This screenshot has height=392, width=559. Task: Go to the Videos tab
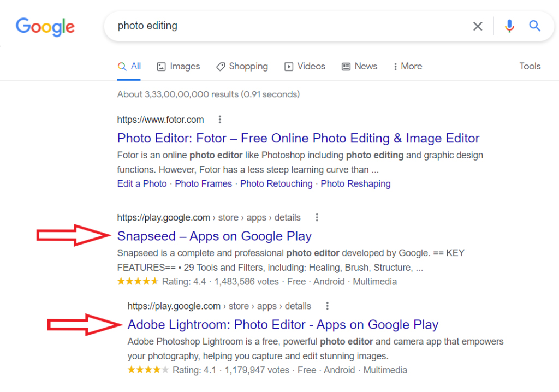(305, 67)
